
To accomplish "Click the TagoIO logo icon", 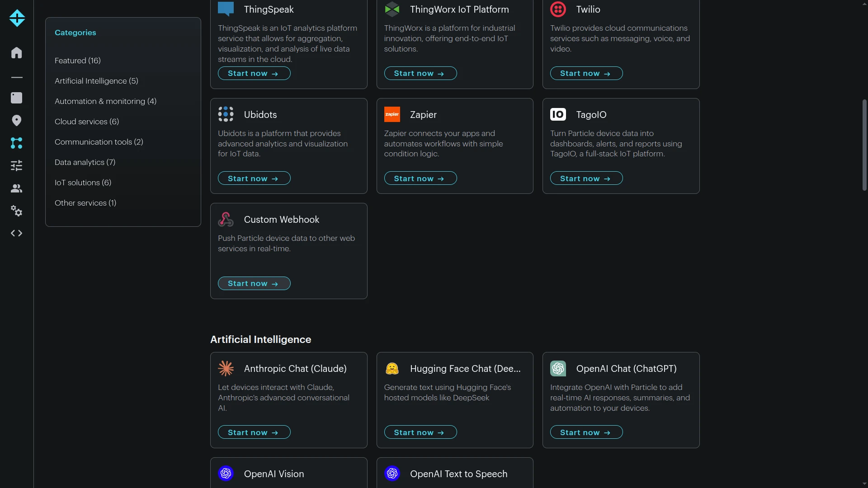I will [x=558, y=114].
